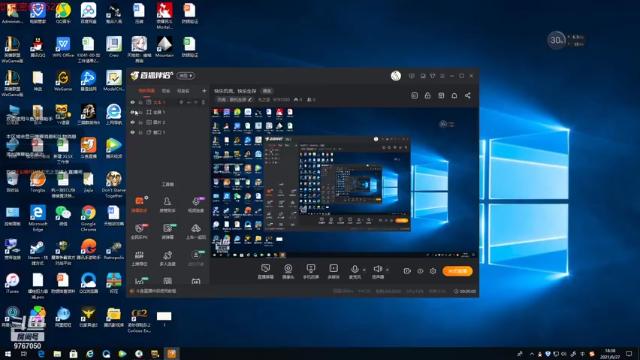Click the floating 30 performance widget
The height and width of the screenshot is (360, 640).
point(556,40)
